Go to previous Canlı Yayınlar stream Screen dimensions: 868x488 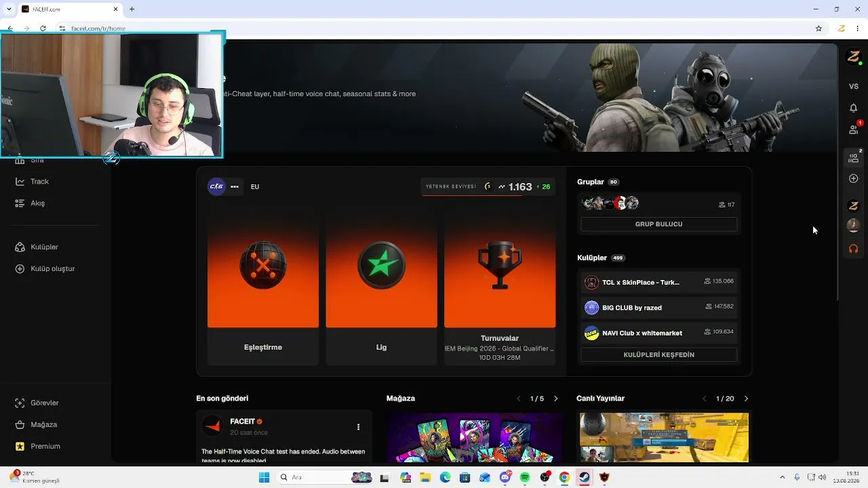(x=704, y=399)
